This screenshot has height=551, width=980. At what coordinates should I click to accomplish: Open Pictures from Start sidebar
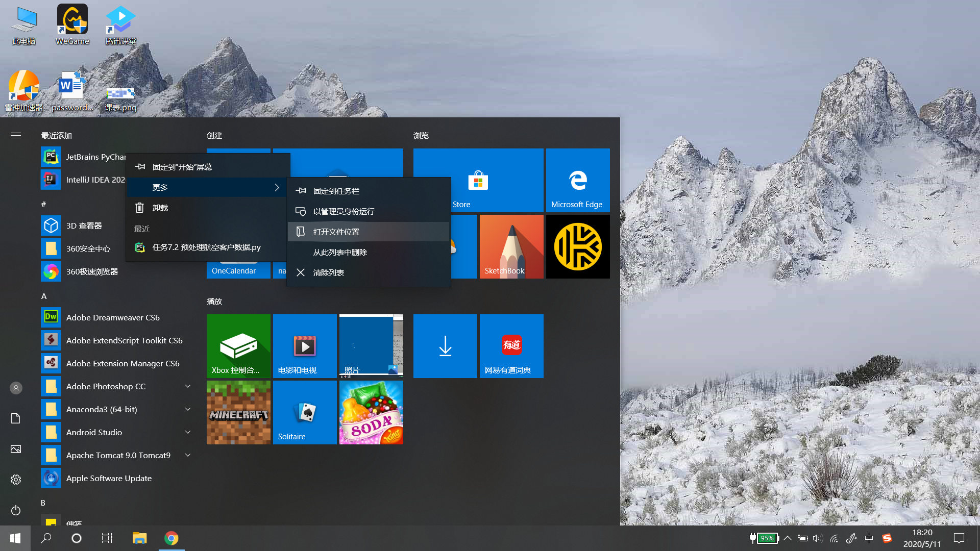[x=16, y=449]
